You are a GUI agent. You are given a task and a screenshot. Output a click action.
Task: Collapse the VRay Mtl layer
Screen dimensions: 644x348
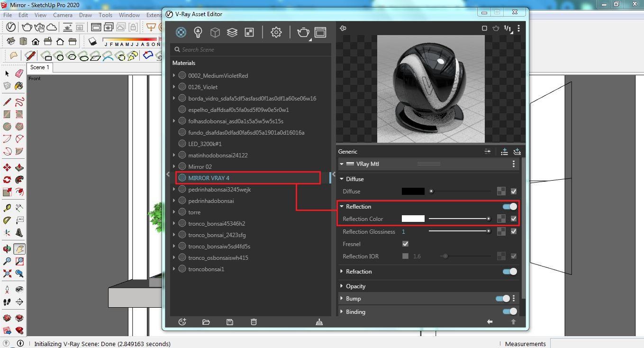pos(342,164)
